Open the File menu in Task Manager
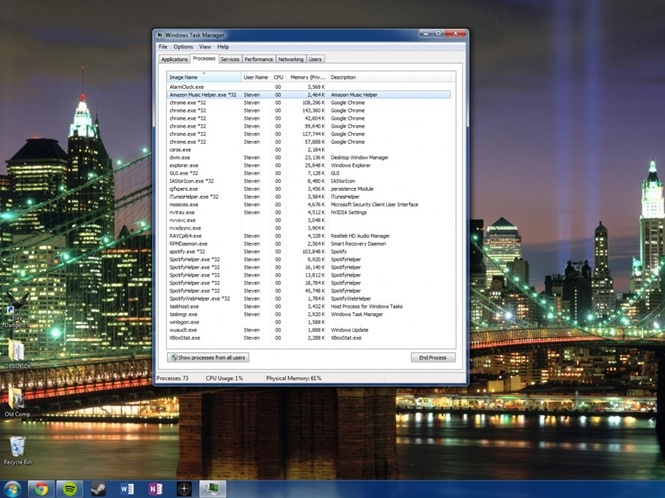 point(163,47)
